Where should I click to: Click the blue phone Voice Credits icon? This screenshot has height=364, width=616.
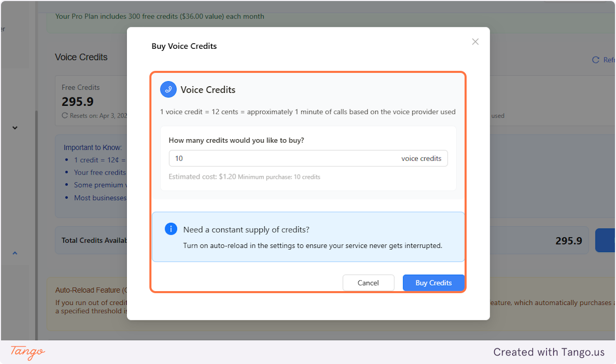click(168, 89)
